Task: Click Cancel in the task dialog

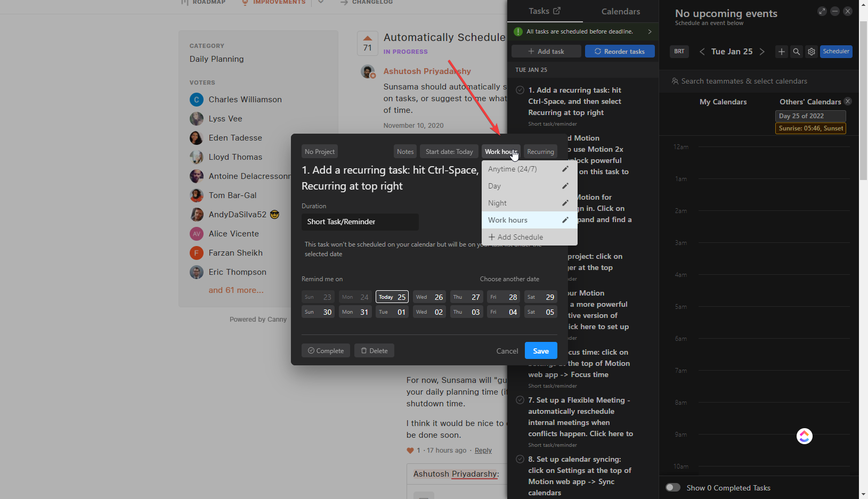Action: click(x=507, y=351)
